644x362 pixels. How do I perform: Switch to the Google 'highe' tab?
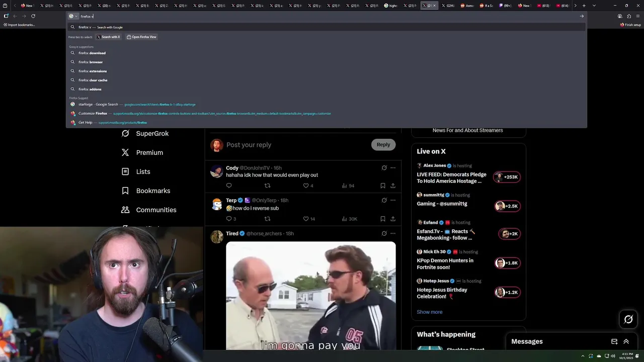point(390,6)
